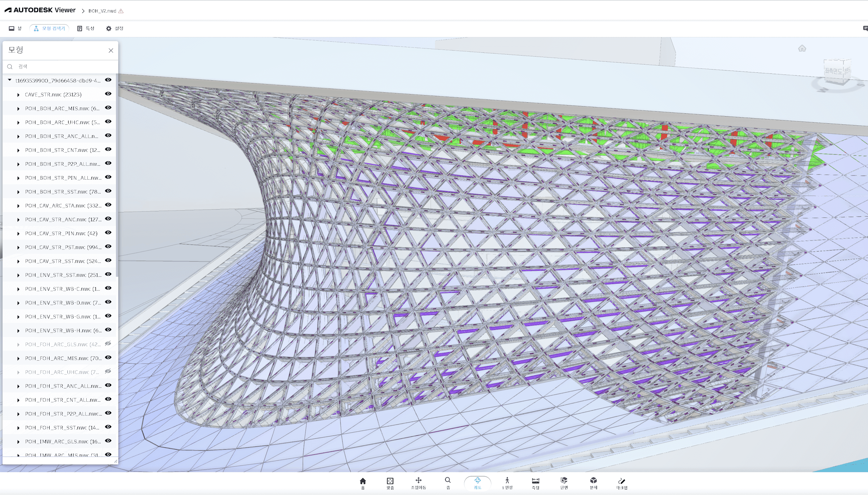Collapse the root t1693539900 model node

click(10, 80)
